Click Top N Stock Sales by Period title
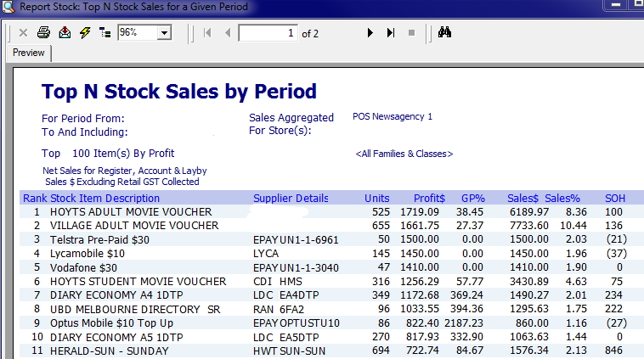644x359 pixels. [x=179, y=91]
